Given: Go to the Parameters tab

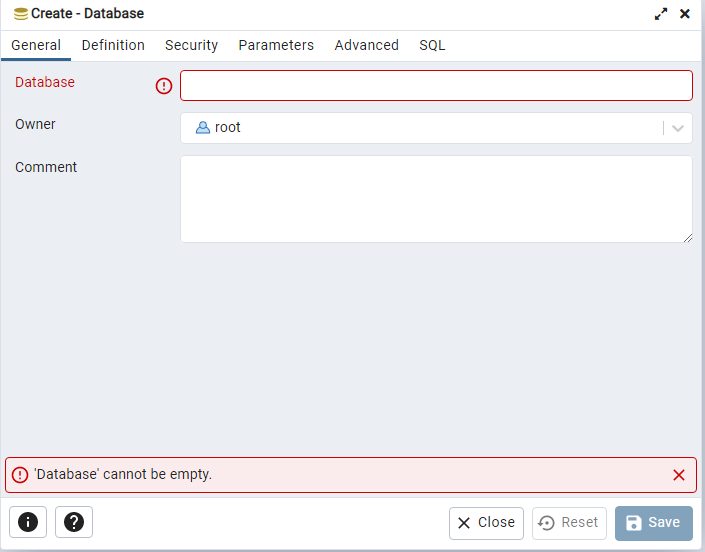Looking at the screenshot, I should 276,45.
